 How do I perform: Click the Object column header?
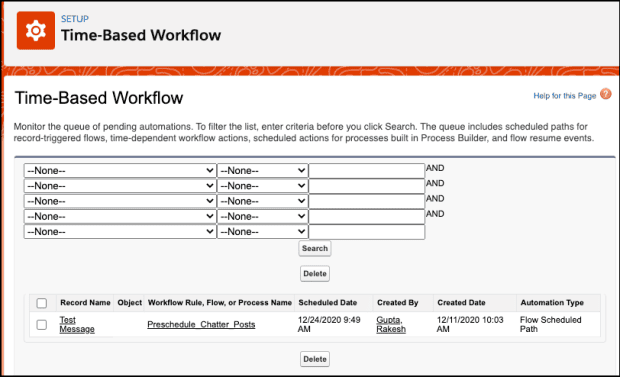point(129,303)
